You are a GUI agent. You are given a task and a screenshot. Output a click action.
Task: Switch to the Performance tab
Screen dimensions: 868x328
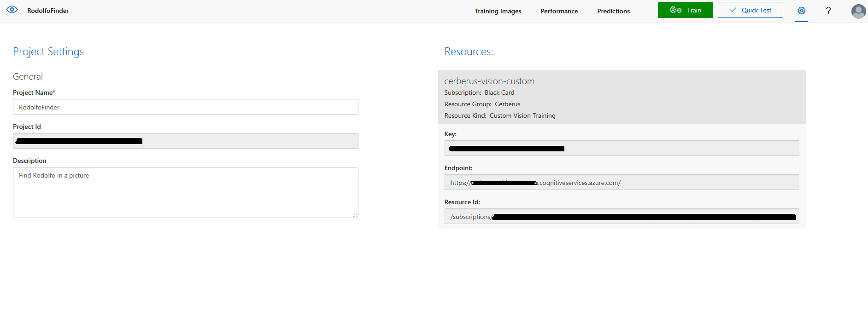pos(559,11)
